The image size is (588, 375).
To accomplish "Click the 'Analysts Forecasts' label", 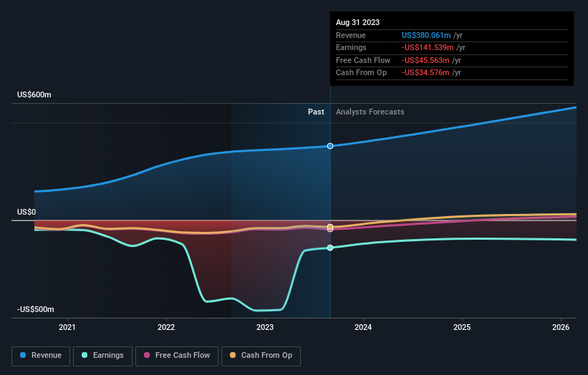I will pyautogui.click(x=370, y=112).
